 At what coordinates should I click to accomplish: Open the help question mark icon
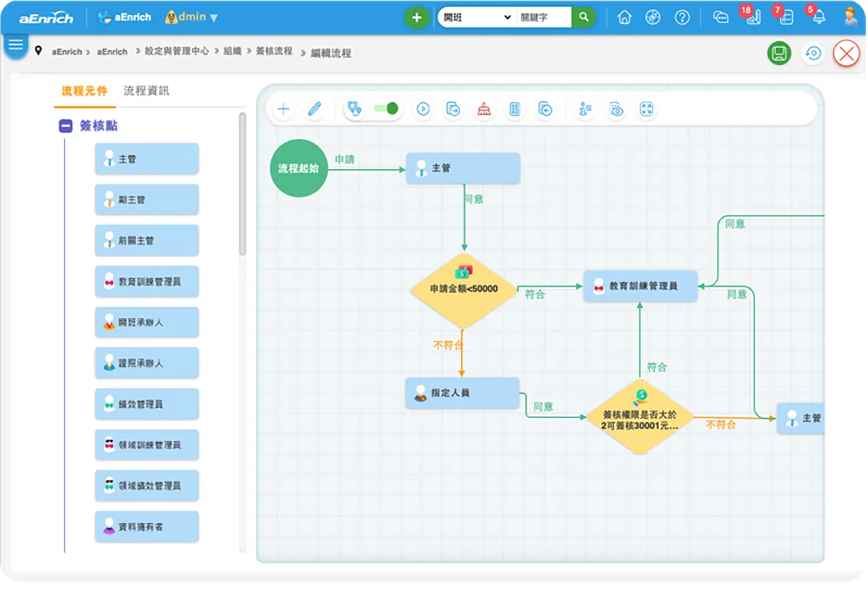click(x=682, y=17)
